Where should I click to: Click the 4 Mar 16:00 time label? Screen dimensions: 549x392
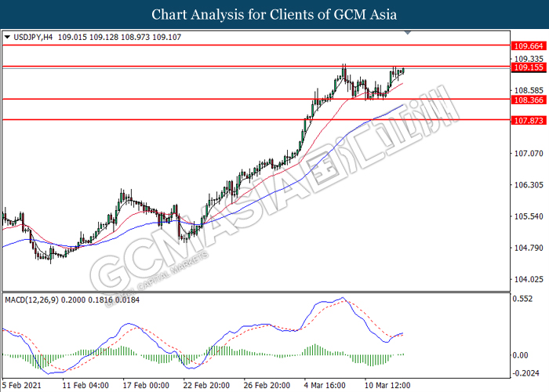325,386
